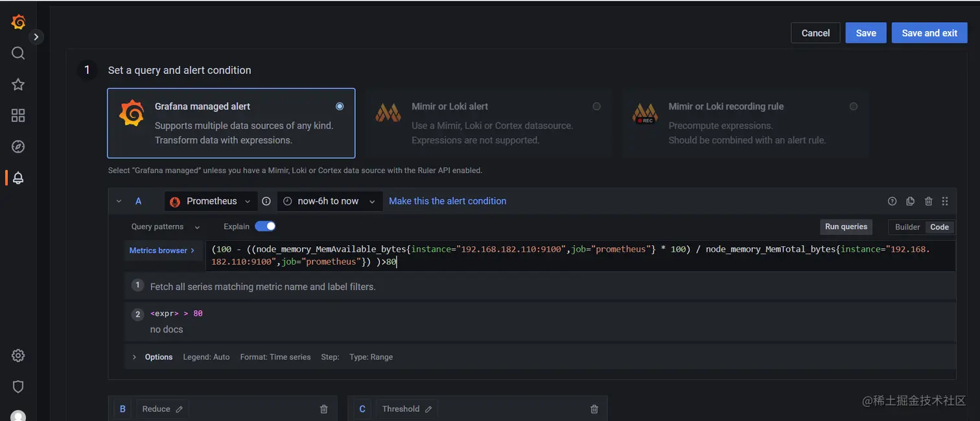Screen dimensions: 980x421
Task: Click Make this the alert condition link
Action: point(448,201)
